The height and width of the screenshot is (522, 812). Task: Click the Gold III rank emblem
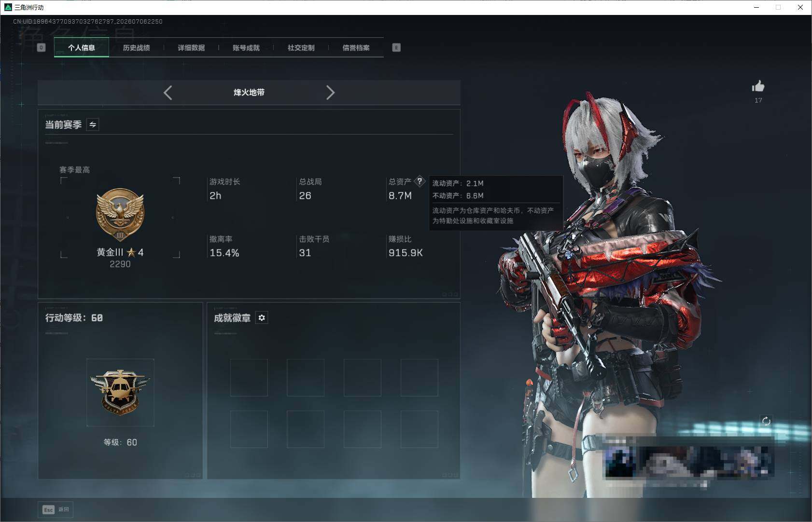click(120, 215)
